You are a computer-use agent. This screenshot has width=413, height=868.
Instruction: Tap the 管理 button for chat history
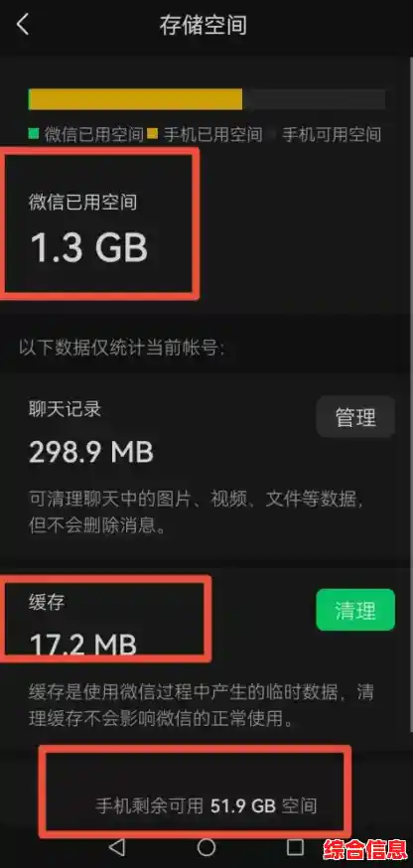pyautogui.click(x=355, y=417)
